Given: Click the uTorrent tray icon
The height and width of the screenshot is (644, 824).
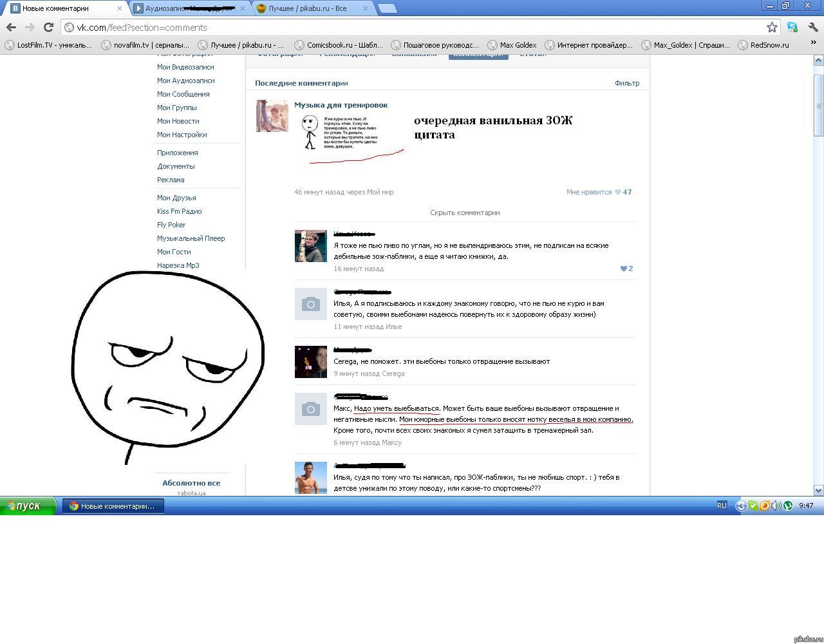Looking at the screenshot, I should 788,506.
